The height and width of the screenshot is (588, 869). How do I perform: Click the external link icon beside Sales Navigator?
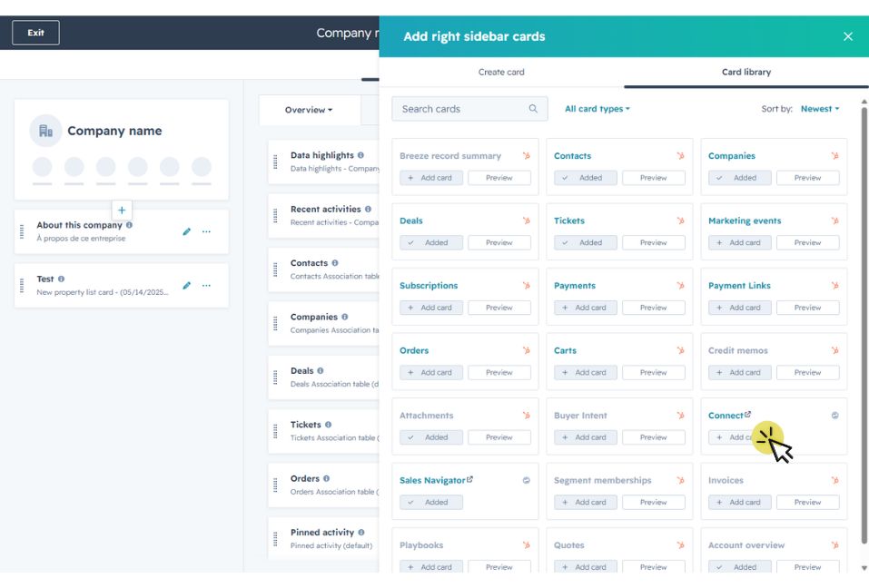point(469,479)
